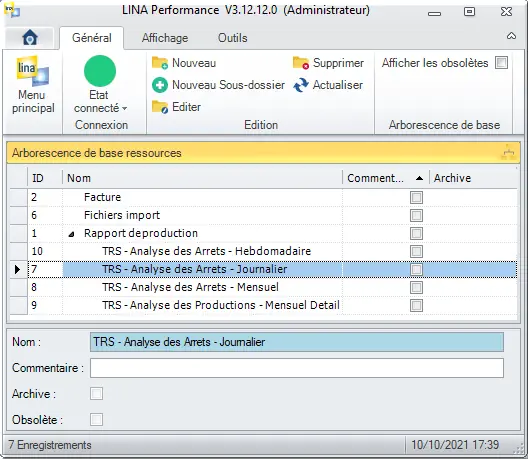528x459 pixels.
Task: Check the Archive box for Rapport deproduction
Action: coord(416,233)
